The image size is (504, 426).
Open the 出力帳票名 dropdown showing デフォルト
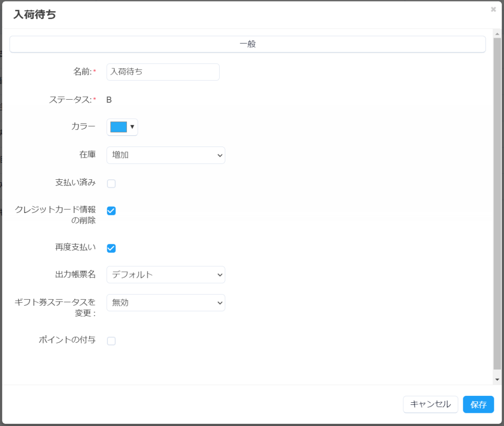166,274
